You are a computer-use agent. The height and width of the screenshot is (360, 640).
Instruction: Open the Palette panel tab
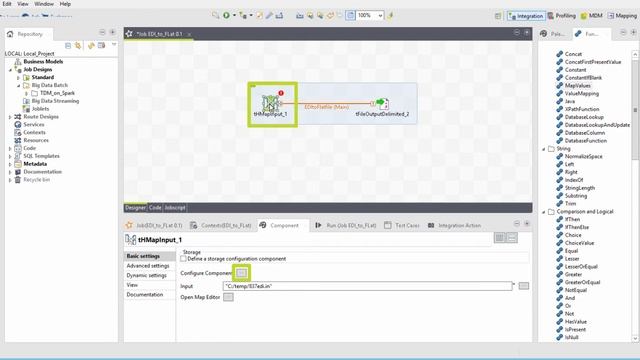tap(553, 34)
